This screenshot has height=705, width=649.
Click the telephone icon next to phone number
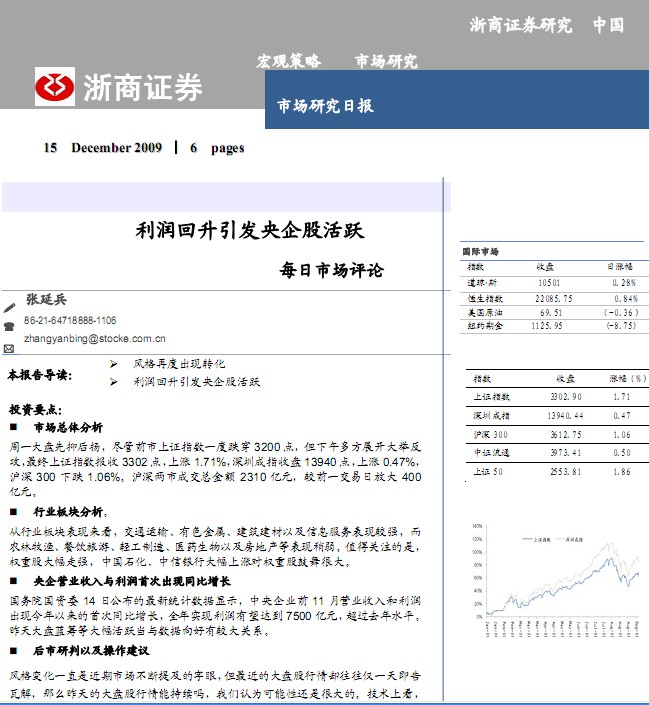tap(9, 326)
